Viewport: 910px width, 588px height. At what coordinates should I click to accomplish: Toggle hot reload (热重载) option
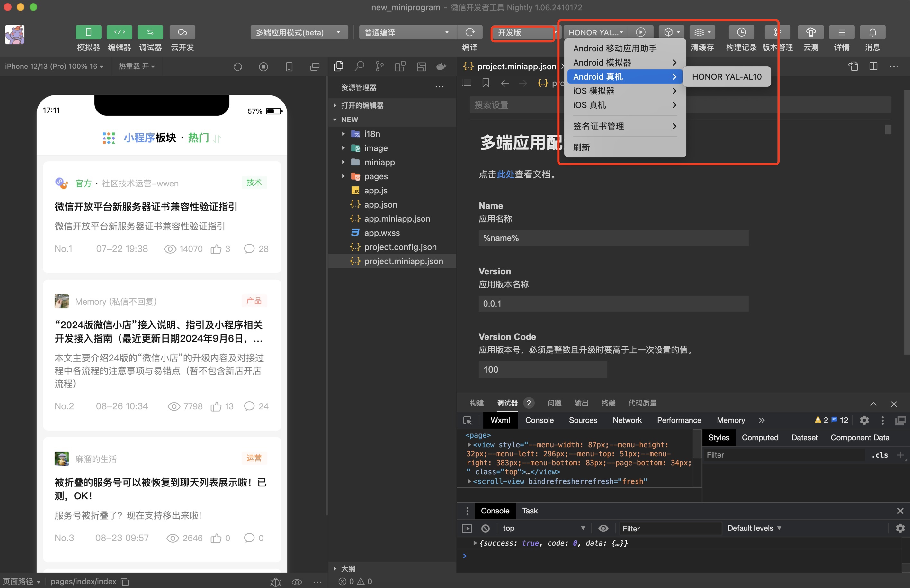tap(136, 67)
